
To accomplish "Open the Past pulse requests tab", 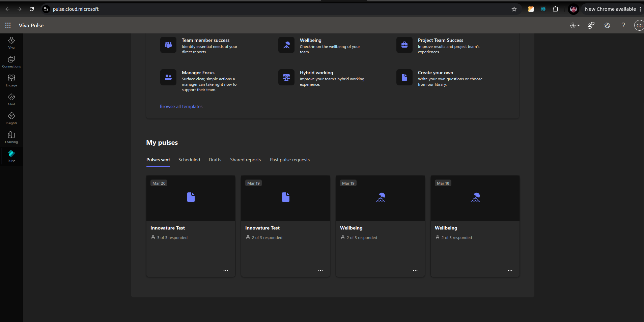I will point(290,160).
